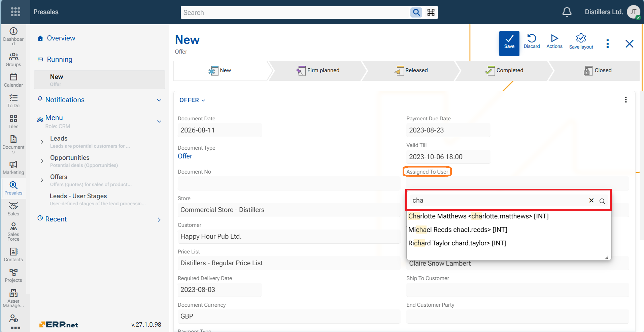Discard the offer changes

coord(532,41)
